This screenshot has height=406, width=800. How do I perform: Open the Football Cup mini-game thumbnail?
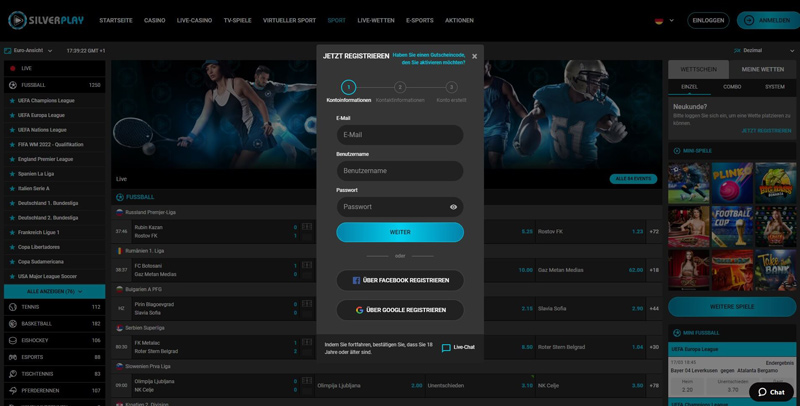point(732,227)
